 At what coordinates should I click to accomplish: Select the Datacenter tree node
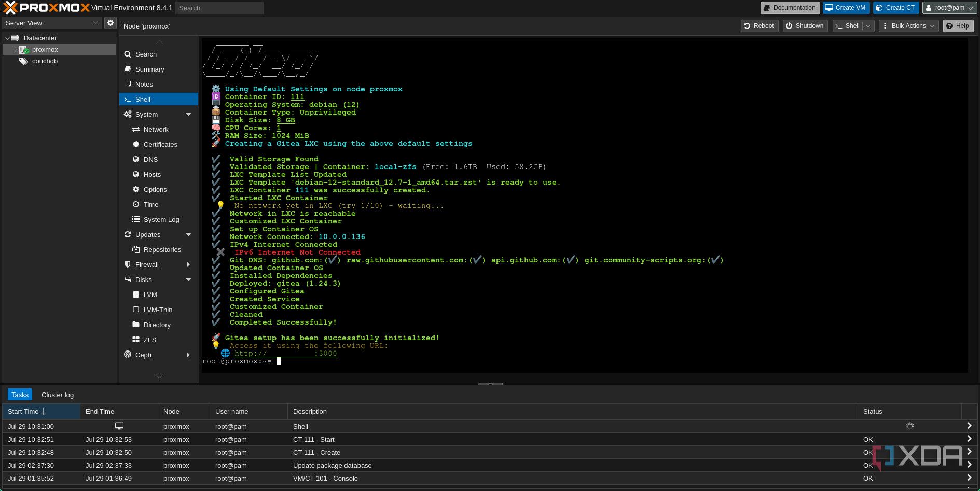point(40,38)
